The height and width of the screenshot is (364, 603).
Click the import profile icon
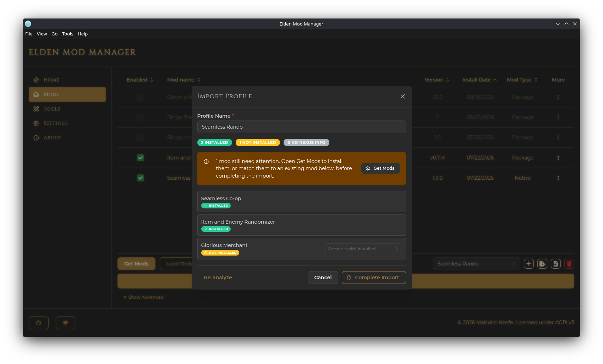tap(556, 264)
